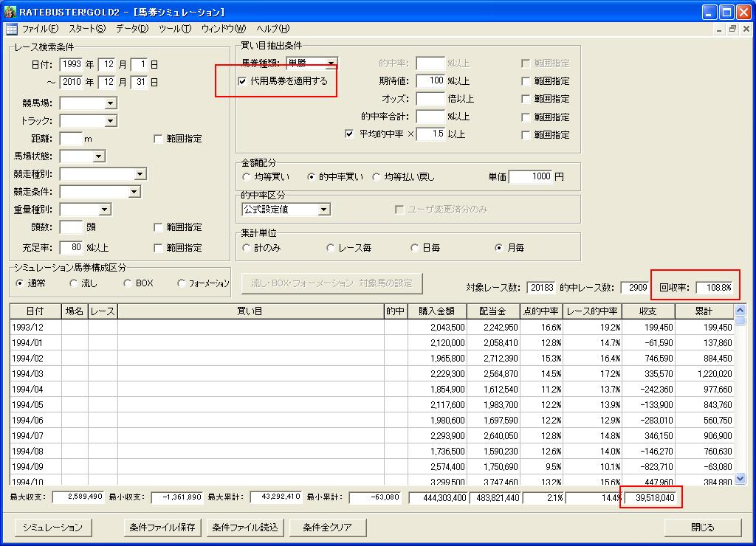Viewport: 756px width, 546px height.
Task: Open the 馬券種類 dropdown
Action: pyautogui.click(x=331, y=63)
